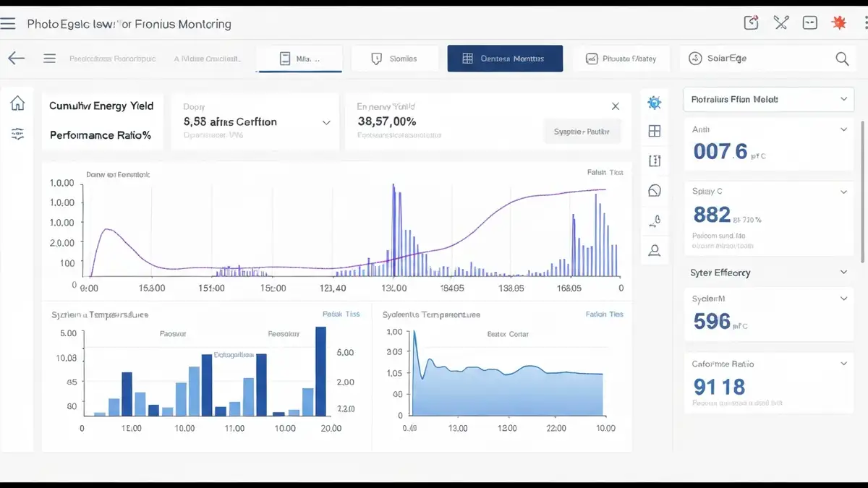Collapse the Syter Effeorcy section
The height and width of the screenshot is (488, 868).
pyautogui.click(x=843, y=273)
